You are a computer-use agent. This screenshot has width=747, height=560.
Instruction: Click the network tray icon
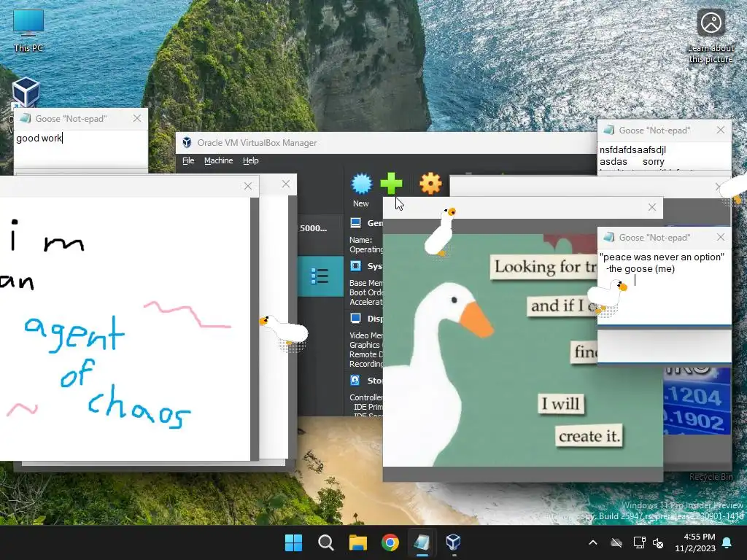[x=639, y=542]
